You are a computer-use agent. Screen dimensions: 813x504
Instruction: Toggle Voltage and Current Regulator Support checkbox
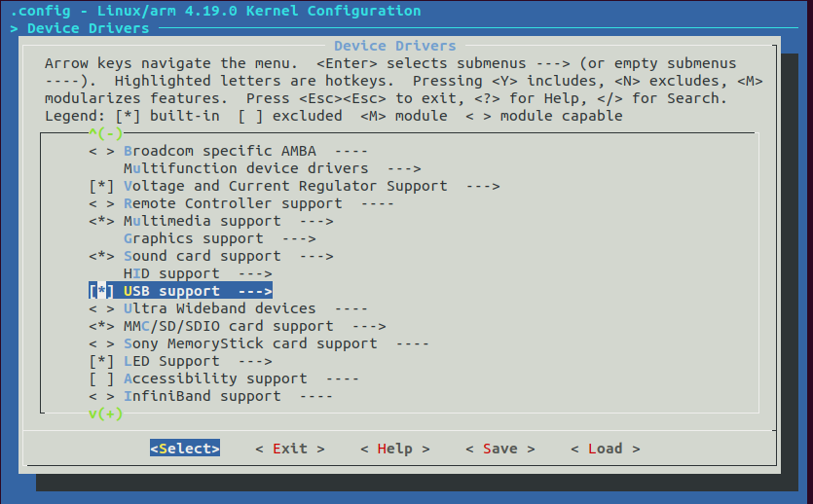101,186
